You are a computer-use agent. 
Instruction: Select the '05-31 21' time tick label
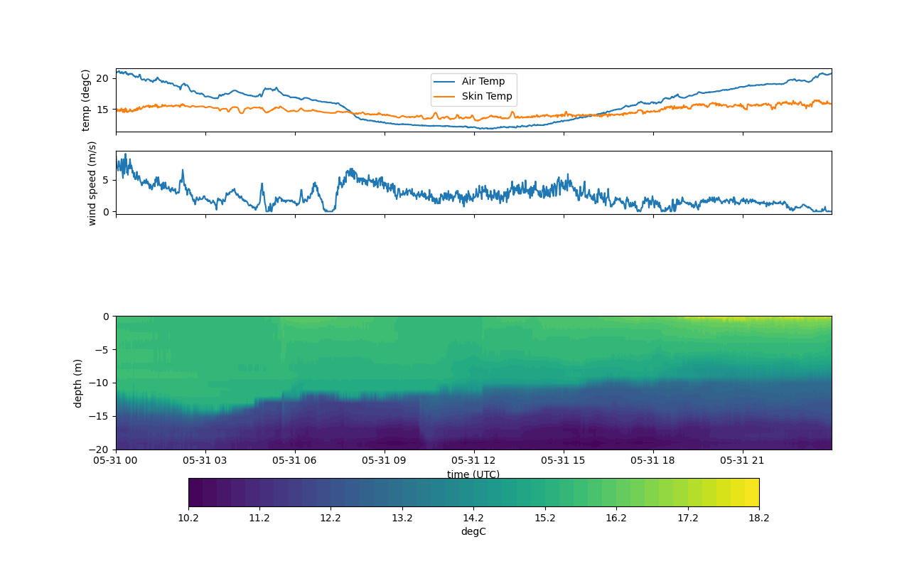tap(743, 460)
